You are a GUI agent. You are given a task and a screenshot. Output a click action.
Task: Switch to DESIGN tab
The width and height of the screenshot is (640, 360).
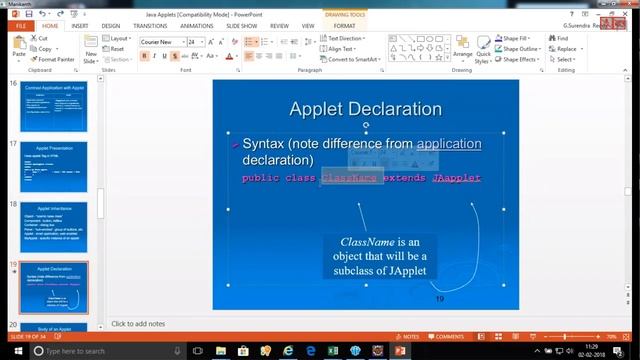pos(111,26)
